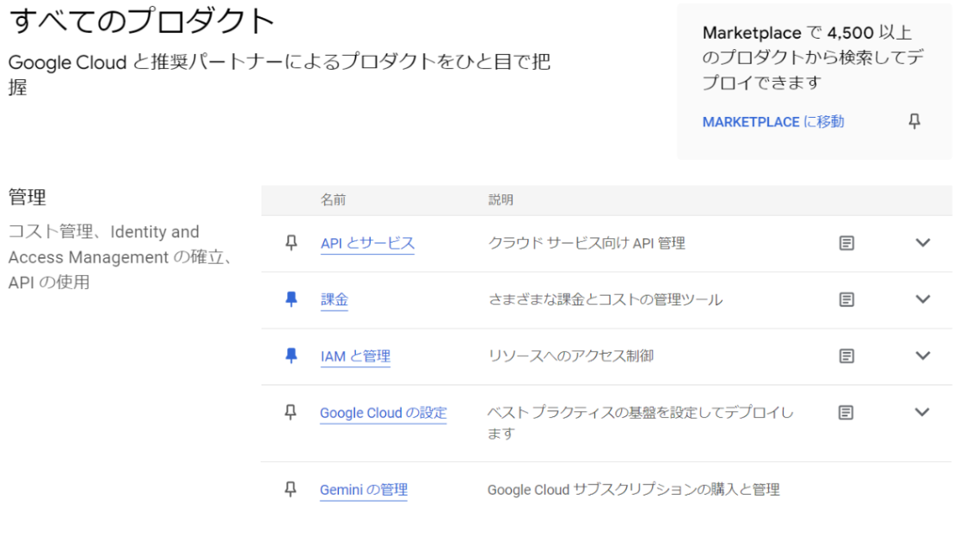Unpin 課金 from navigation

coord(292,299)
